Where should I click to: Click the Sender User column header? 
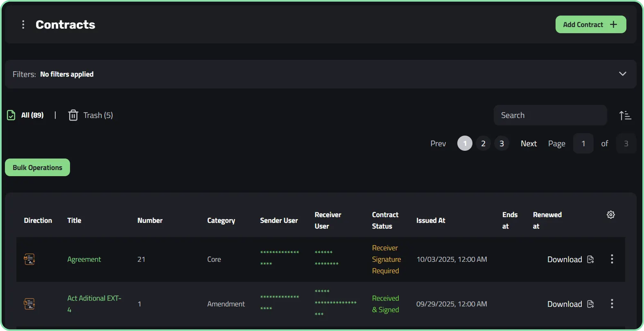tap(279, 220)
